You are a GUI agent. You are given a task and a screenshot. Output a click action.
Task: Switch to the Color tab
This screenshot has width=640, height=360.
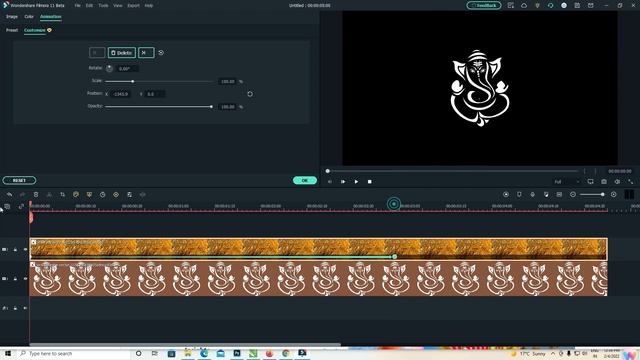click(29, 17)
